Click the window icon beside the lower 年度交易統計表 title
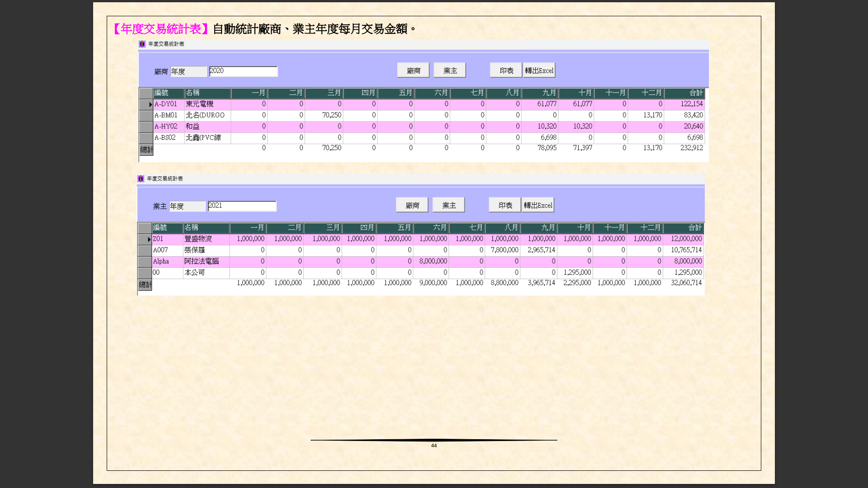Screen dimensions: 868x488 point(141,178)
